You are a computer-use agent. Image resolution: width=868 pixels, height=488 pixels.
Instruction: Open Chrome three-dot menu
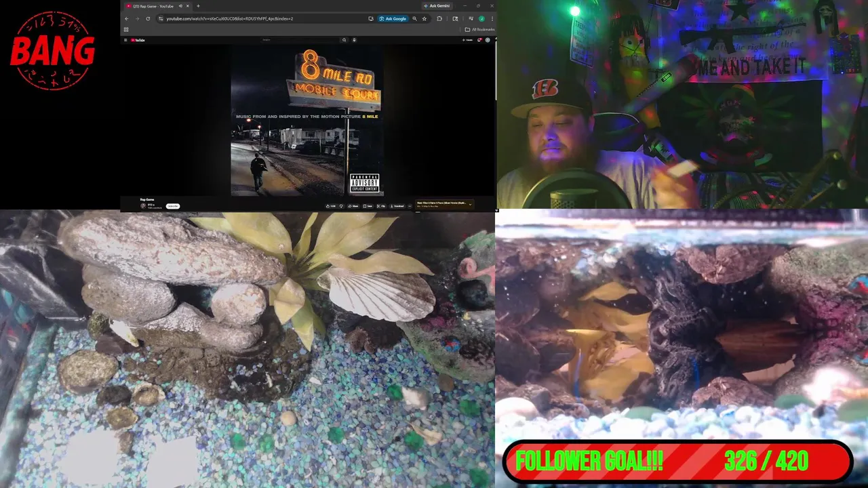pos(492,19)
